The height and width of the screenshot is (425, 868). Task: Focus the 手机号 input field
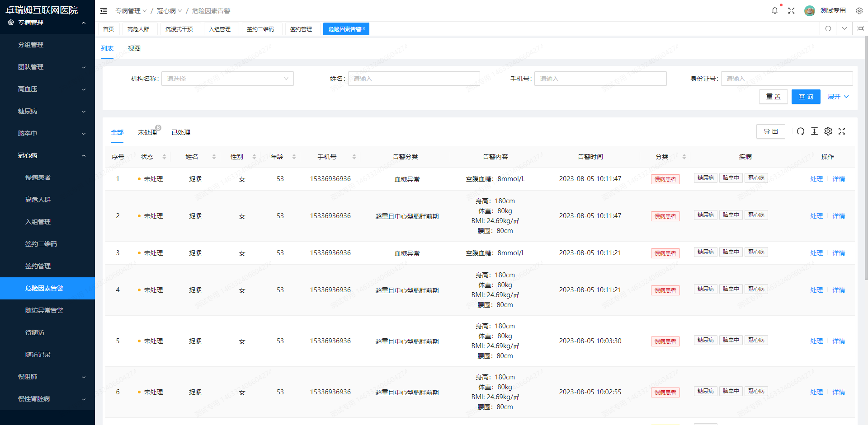(x=600, y=79)
